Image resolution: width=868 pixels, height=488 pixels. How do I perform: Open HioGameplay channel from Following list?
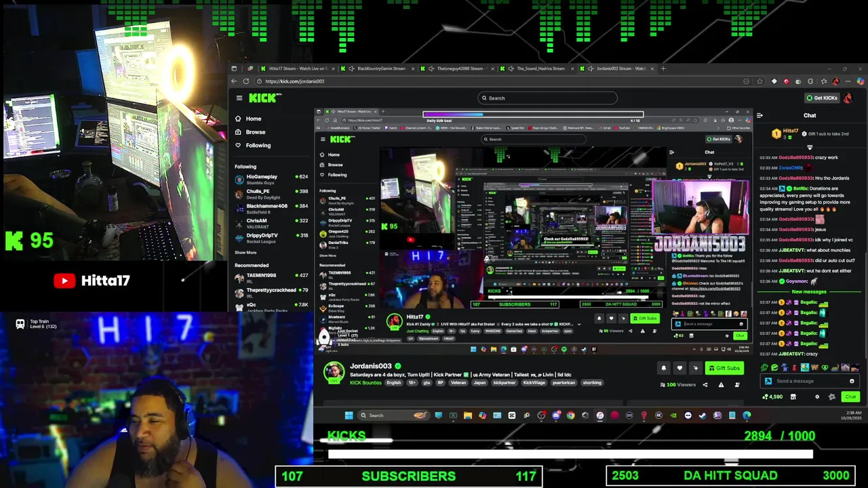point(271,179)
